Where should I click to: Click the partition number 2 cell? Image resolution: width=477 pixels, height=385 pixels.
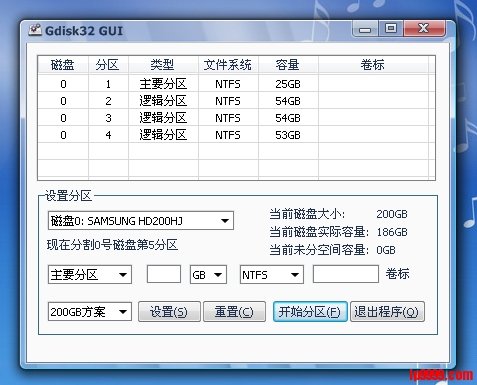108,101
